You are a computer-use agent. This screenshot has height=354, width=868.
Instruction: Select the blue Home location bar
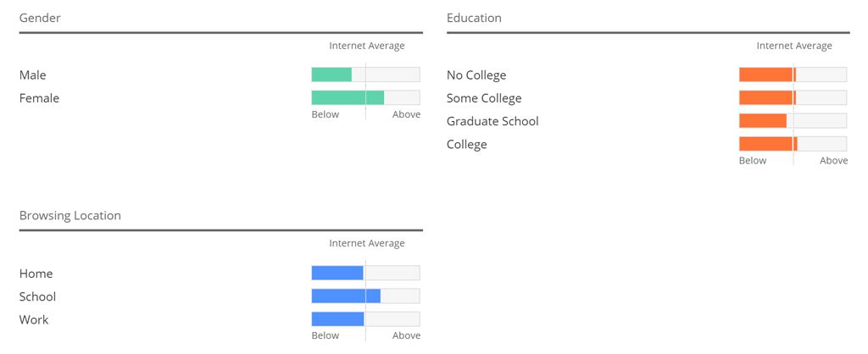coord(337,274)
